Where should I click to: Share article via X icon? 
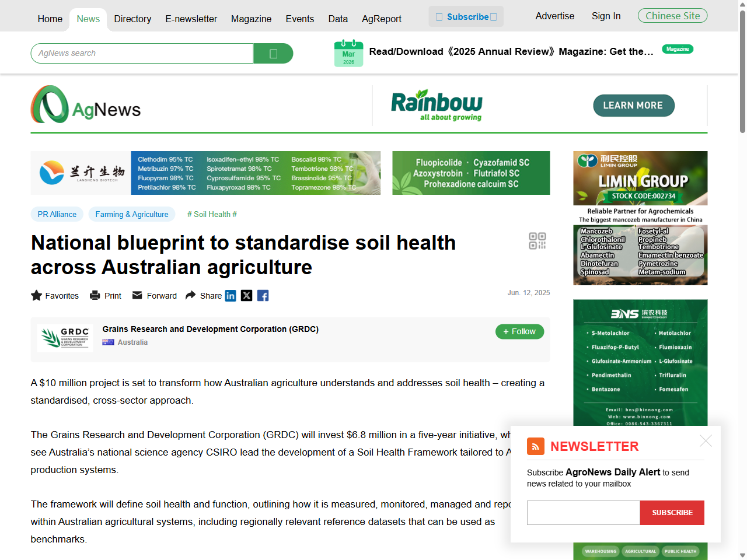[247, 296]
